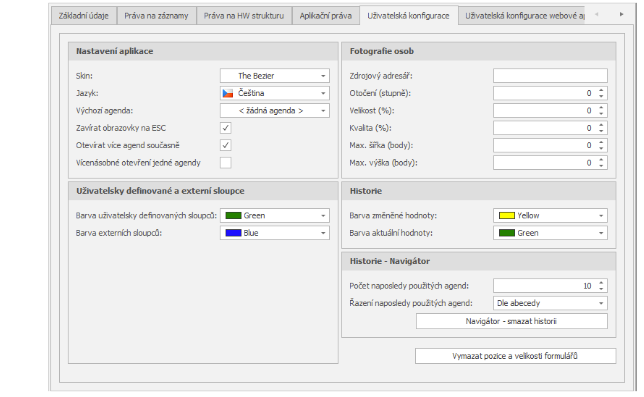Select the Uživatelská konfigurace tab
The height and width of the screenshot is (397, 644).
(408, 16)
